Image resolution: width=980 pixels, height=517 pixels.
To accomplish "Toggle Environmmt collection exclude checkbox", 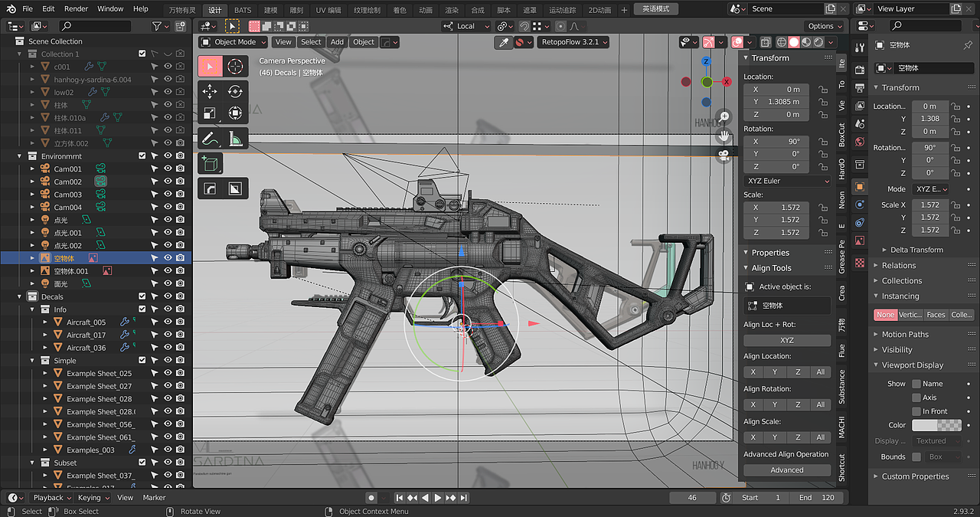I will [142, 155].
